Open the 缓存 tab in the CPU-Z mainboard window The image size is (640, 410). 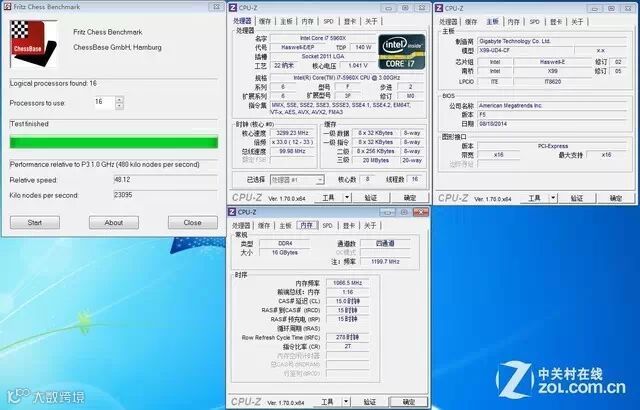point(471,22)
